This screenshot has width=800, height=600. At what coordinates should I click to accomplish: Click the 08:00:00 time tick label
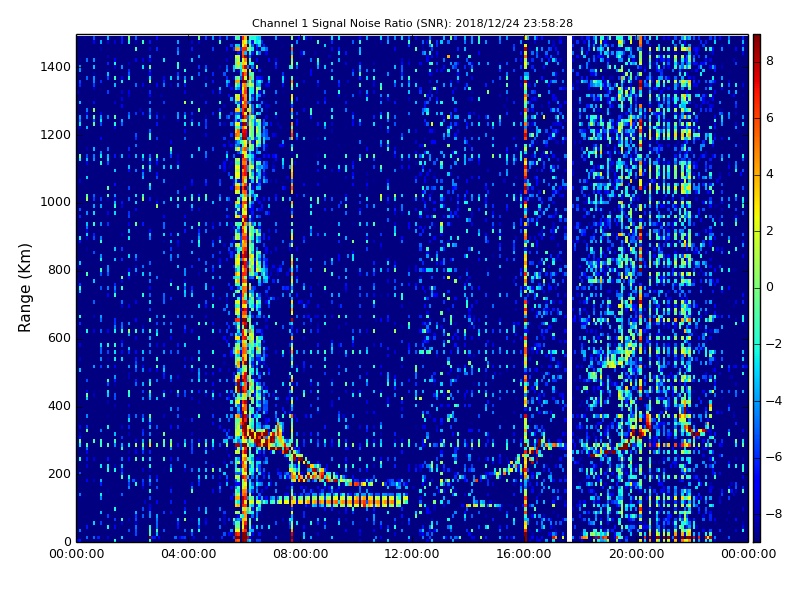pyautogui.click(x=301, y=554)
